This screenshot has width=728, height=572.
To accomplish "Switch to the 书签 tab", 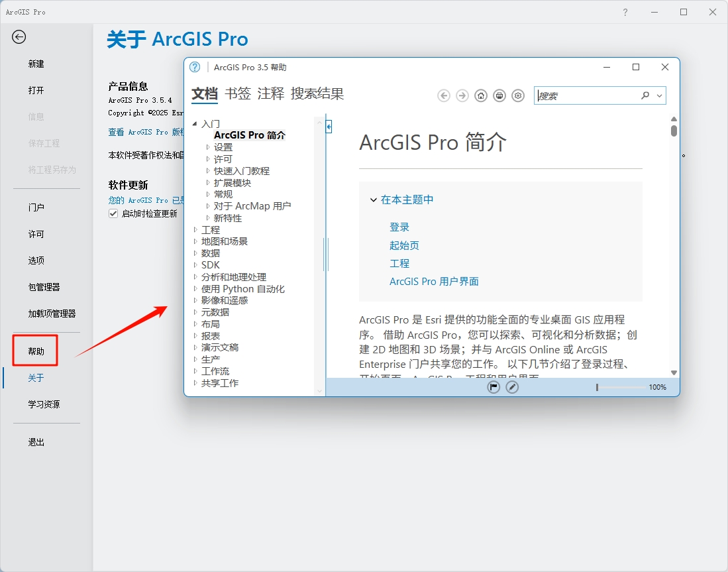I will coord(237,94).
